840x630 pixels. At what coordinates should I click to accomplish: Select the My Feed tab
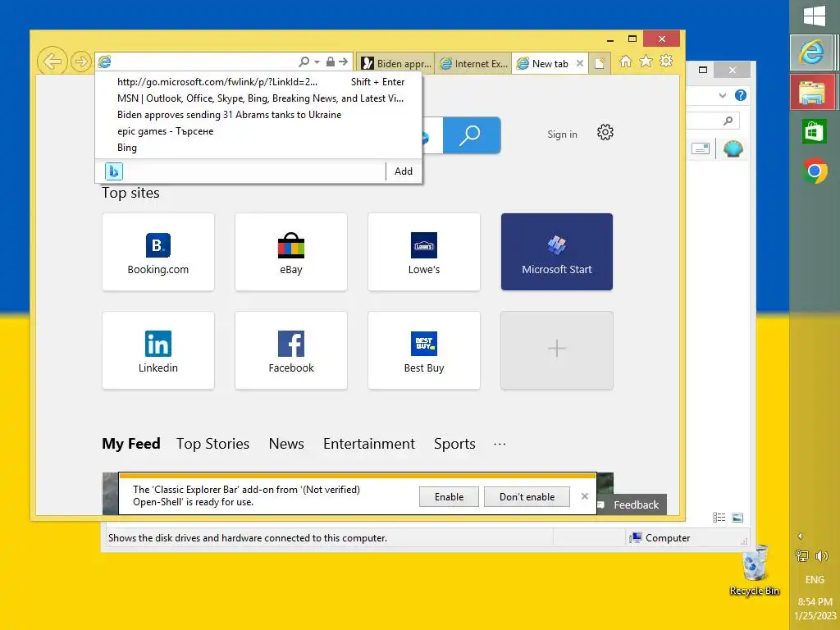(x=131, y=444)
